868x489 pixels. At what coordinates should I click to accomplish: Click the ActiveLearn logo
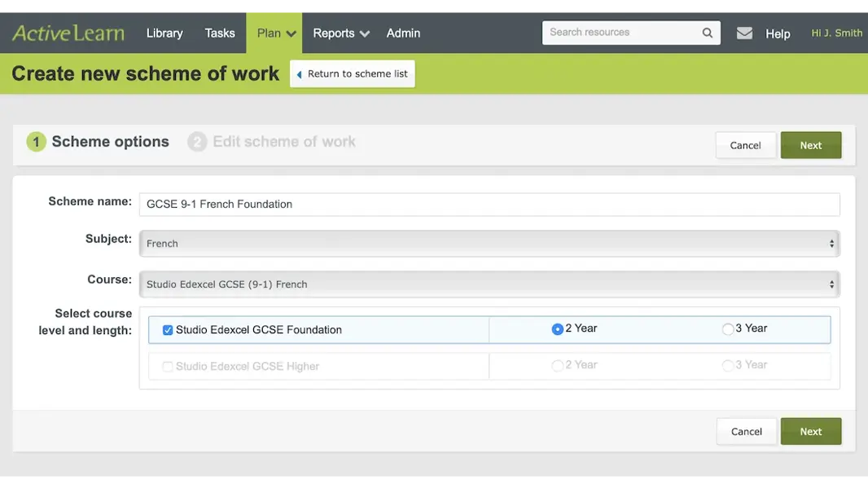68,33
